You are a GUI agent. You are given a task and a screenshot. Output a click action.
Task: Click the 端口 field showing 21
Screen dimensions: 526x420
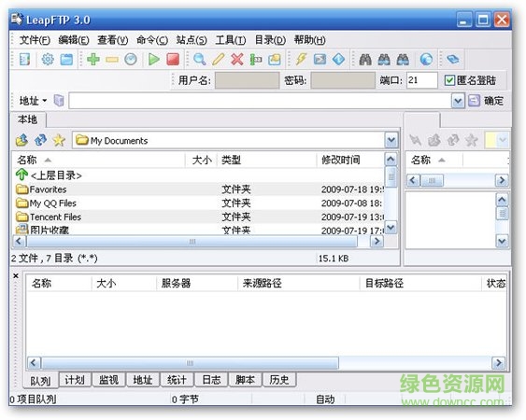tap(422, 80)
